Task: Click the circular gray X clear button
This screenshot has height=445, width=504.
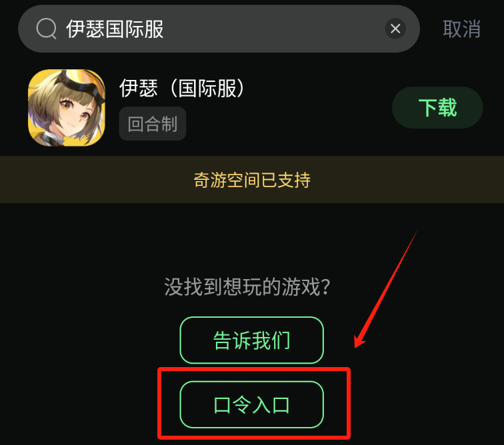Action: tap(395, 29)
